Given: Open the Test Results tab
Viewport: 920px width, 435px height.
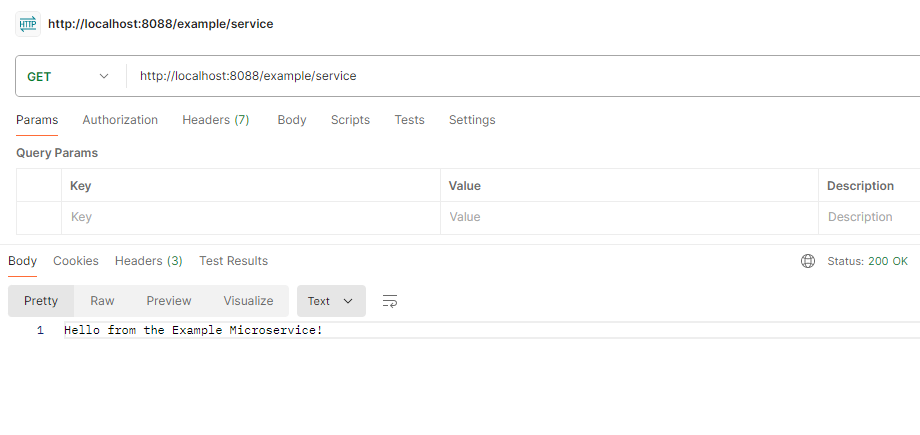Looking at the screenshot, I should click(x=233, y=261).
